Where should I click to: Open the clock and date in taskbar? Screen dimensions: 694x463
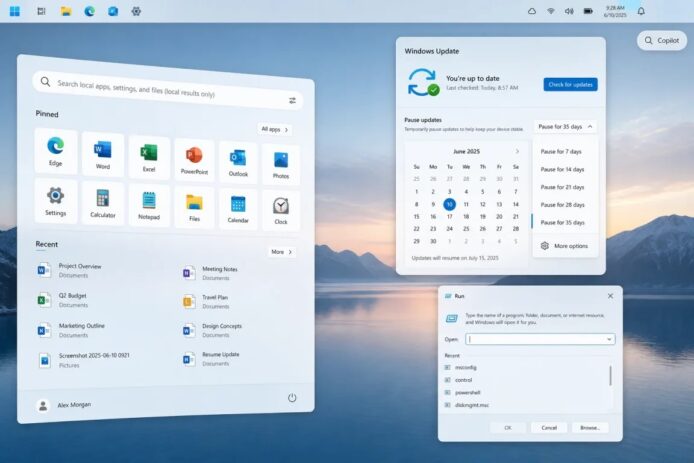pyautogui.click(x=615, y=11)
